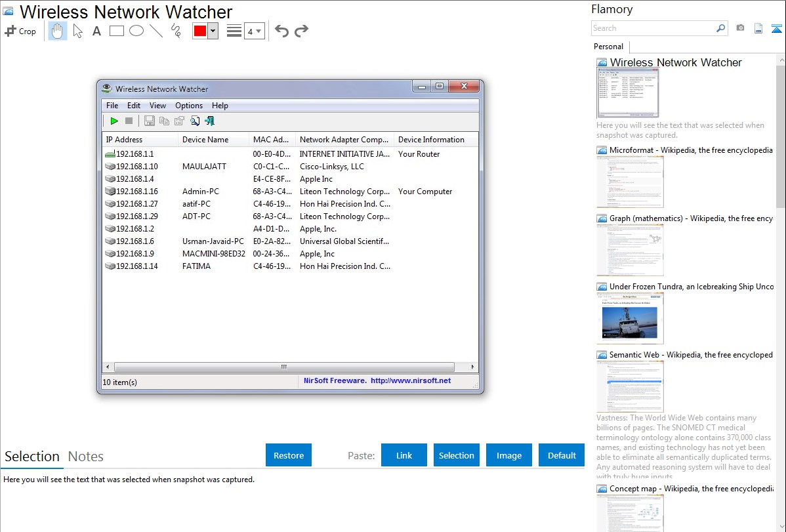The image size is (786, 532).
Task: Click the Find magnifier icon in Network Watcher
Action: pyautogui.click(x=194, y=121)
